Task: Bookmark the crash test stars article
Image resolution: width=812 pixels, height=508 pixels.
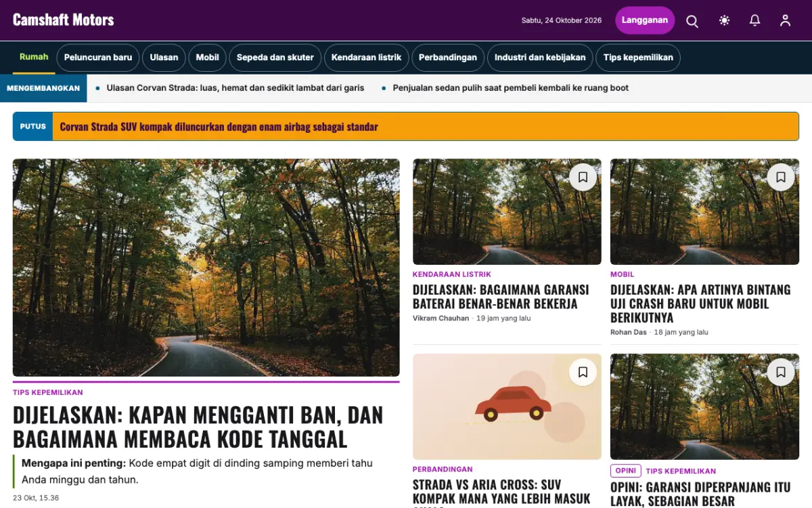Action: [780, 177]
